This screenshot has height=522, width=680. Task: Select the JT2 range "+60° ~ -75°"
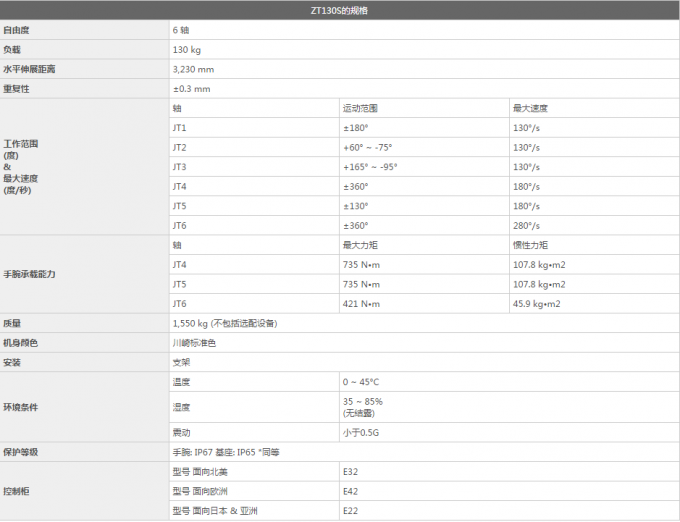[x=369, y=147]
